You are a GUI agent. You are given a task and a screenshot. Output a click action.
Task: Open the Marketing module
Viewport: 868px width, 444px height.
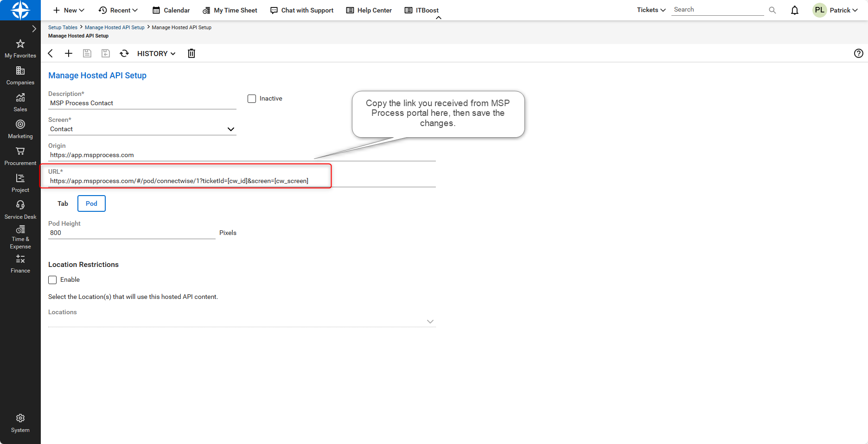[20, 130]
